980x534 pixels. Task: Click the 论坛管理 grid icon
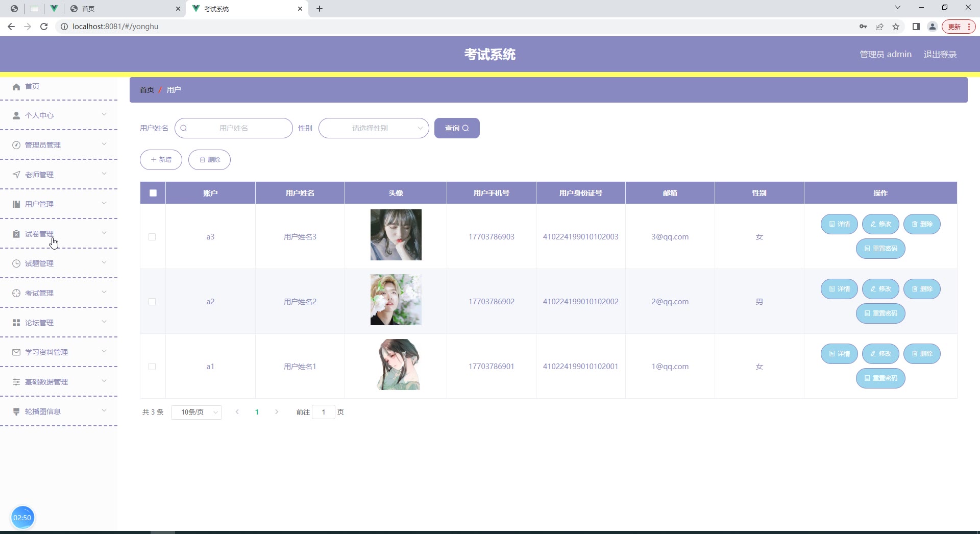[16, 323]
